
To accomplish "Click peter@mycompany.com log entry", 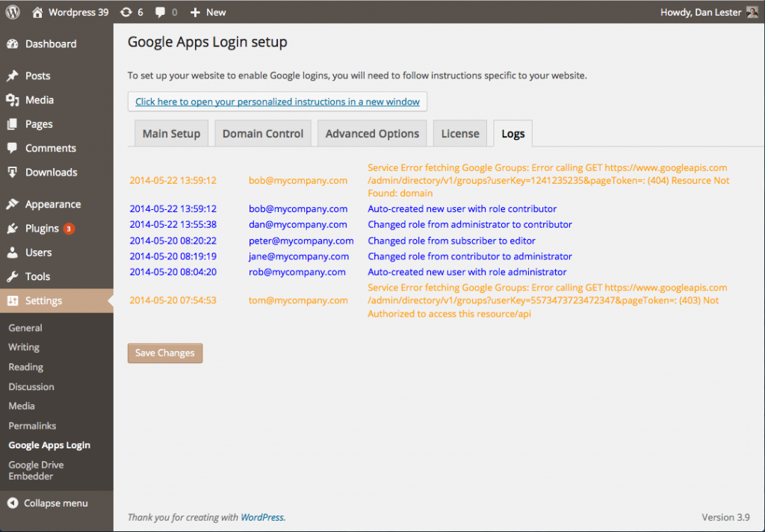I will (x=301, y=241).
